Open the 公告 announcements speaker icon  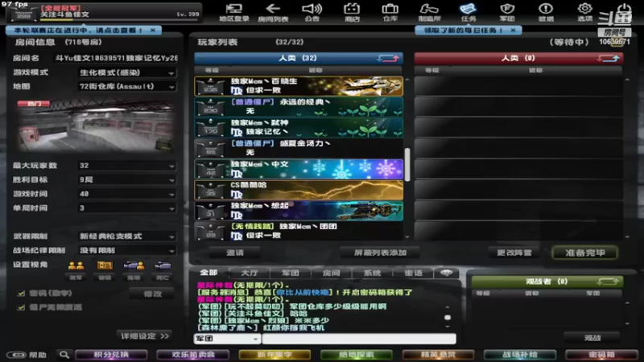point(312,12)
